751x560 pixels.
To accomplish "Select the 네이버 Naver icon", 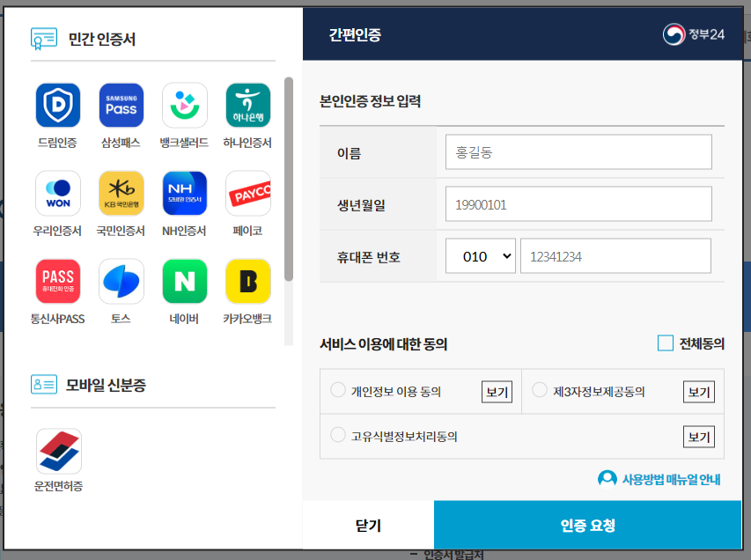I will click(x=184, y=281).
